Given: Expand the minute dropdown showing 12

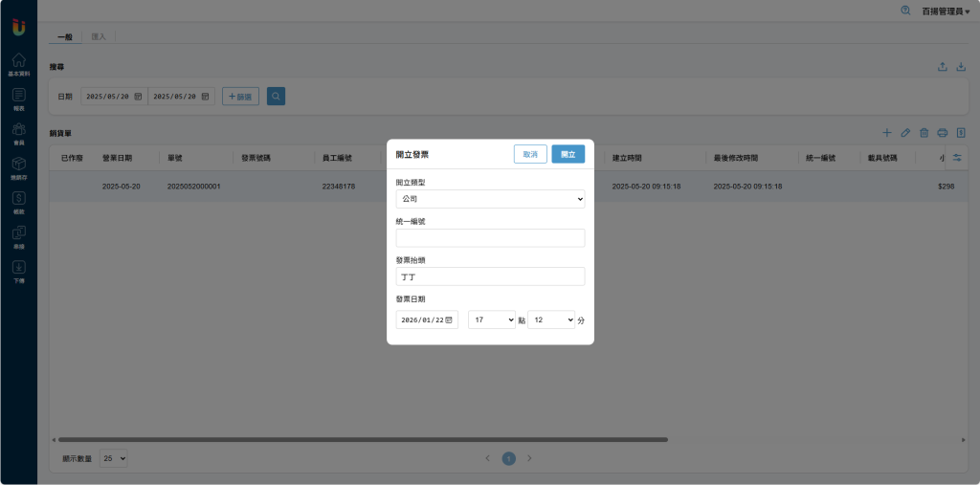Looking at the screenshot, I should [x=551, y=320].
